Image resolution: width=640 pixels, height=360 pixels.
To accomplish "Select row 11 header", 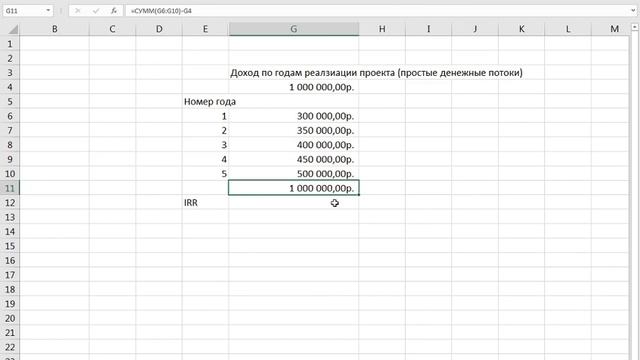I will 10,188.
